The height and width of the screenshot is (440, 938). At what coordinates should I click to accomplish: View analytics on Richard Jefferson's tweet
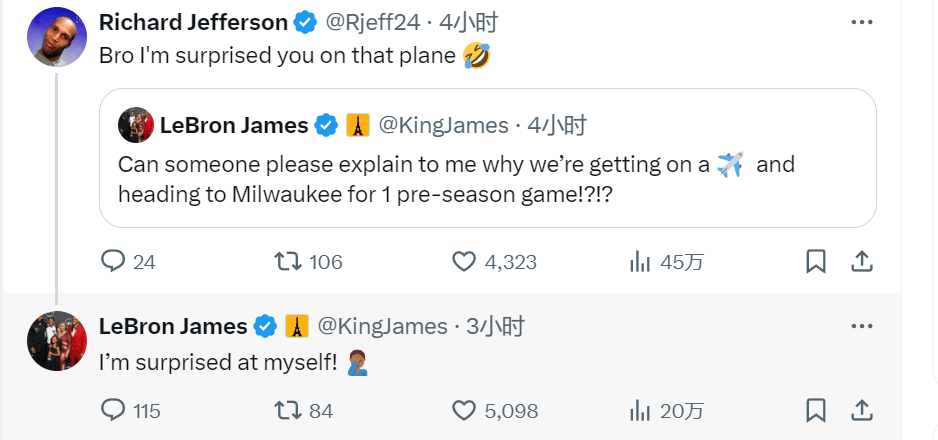pyautogui.click(x=639, y=262)
